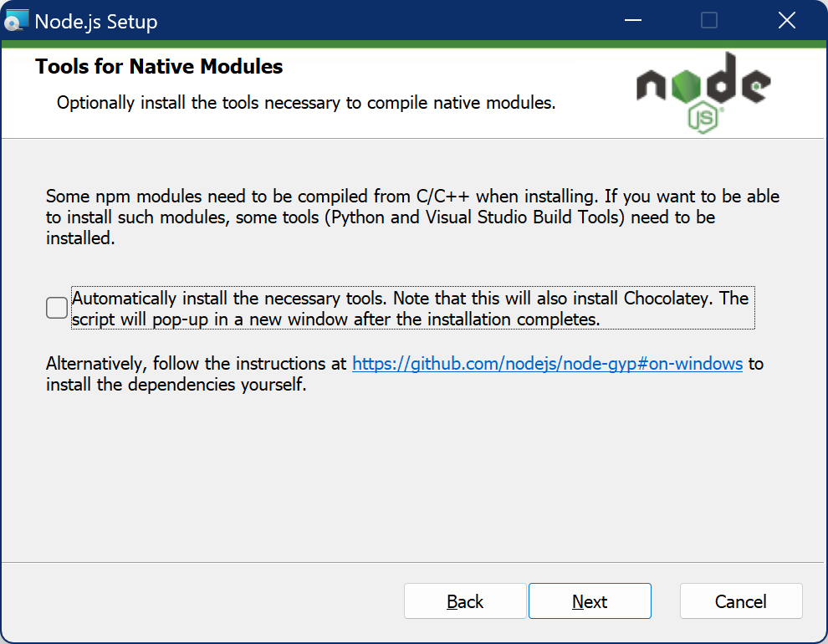The image size is (828, 644).
Task: Minimize the Node.js Setup window
Action: (632, 21)
